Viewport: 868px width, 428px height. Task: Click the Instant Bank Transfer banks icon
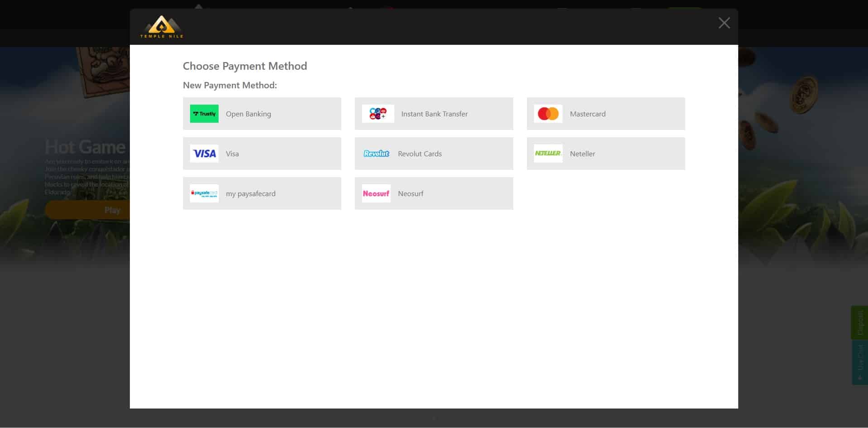pyautogui.click(x=378, y=114)
